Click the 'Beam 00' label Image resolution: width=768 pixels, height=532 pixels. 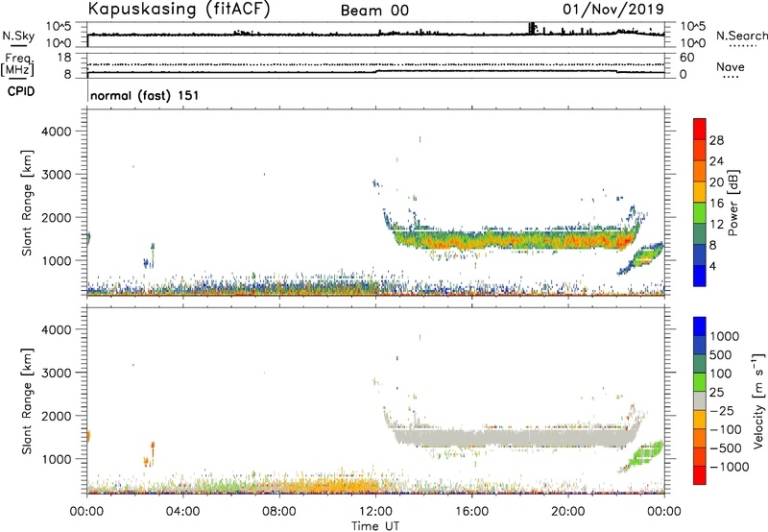[x=374, y=11]
